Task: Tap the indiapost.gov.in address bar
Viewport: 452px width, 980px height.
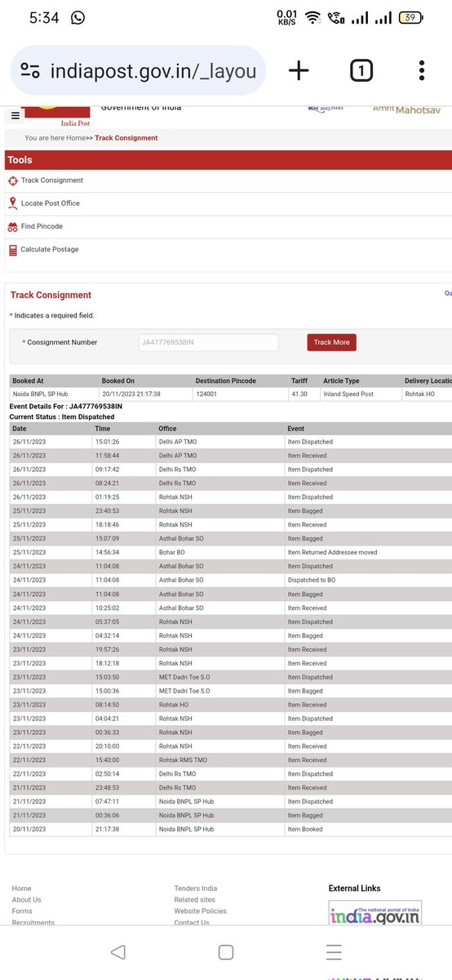Action: pos(139,71)
